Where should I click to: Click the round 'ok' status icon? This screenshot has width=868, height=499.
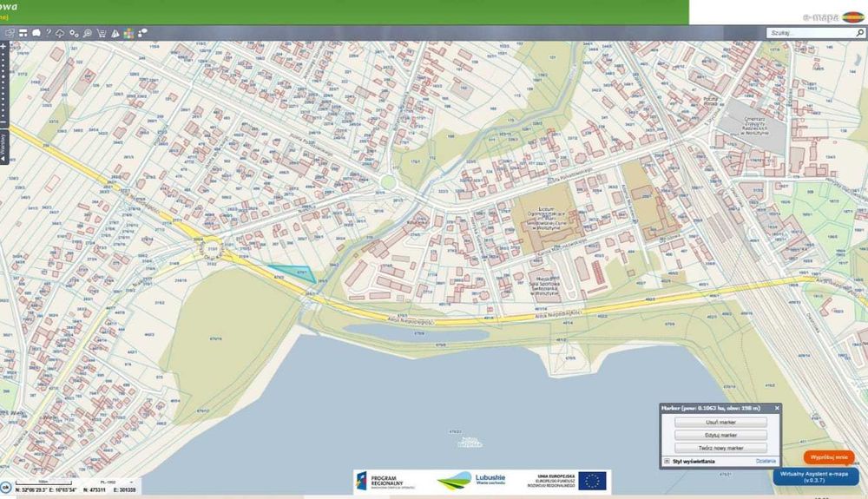(x=5, y=488)
